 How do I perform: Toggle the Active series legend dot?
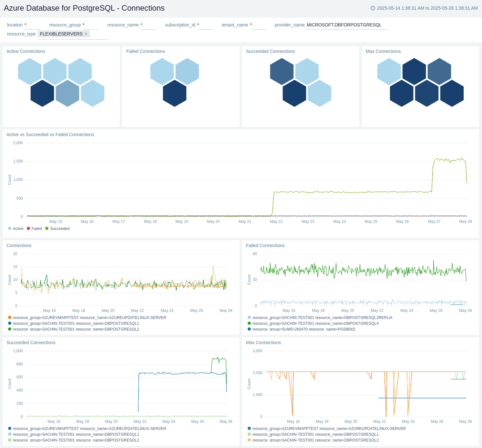coord(10,229)
